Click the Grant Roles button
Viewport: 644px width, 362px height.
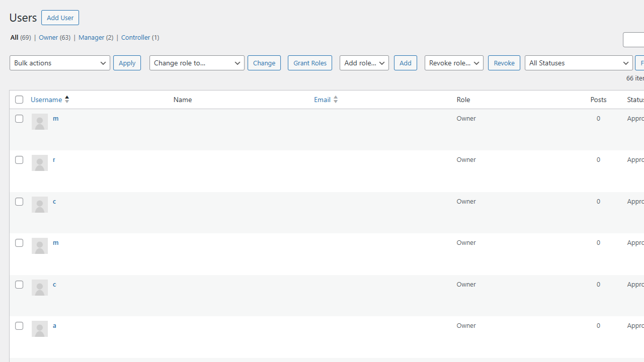pos(309,63)
